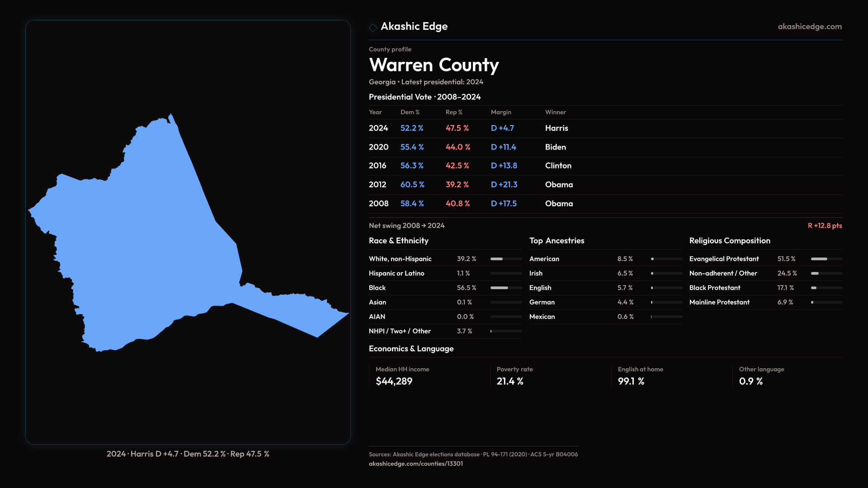Click the English at home 99.1 % figure
Image resolution: width=868 pixels, height=488 pixels.
631,381
